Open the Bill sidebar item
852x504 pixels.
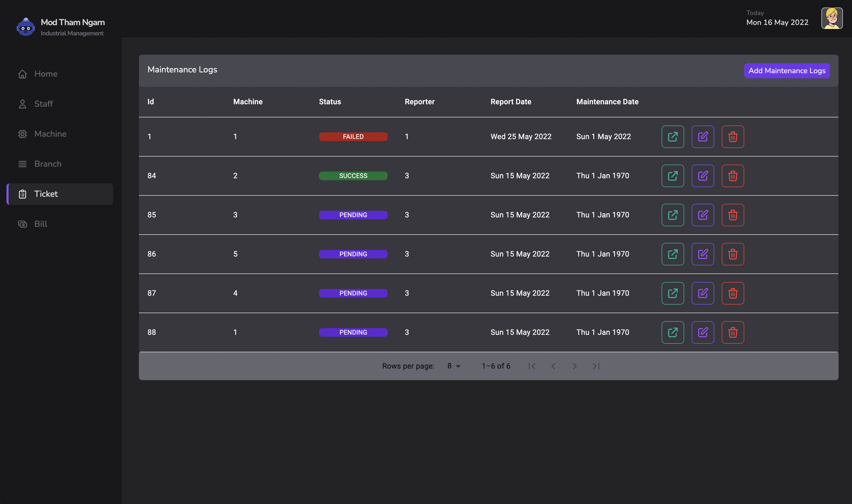pyautogui.click(x=40, y=224)
